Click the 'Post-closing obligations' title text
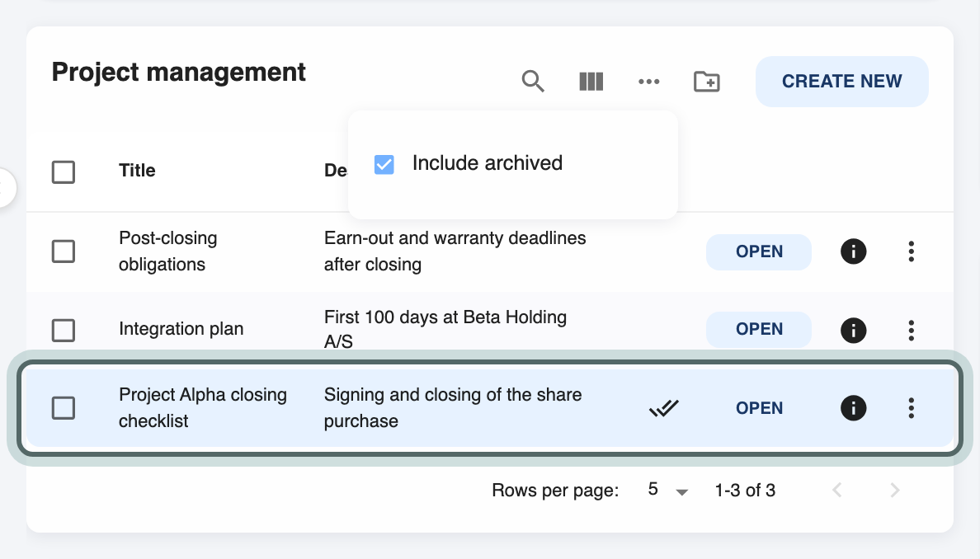Screen dimensions: 980x559 pos(168,251)
